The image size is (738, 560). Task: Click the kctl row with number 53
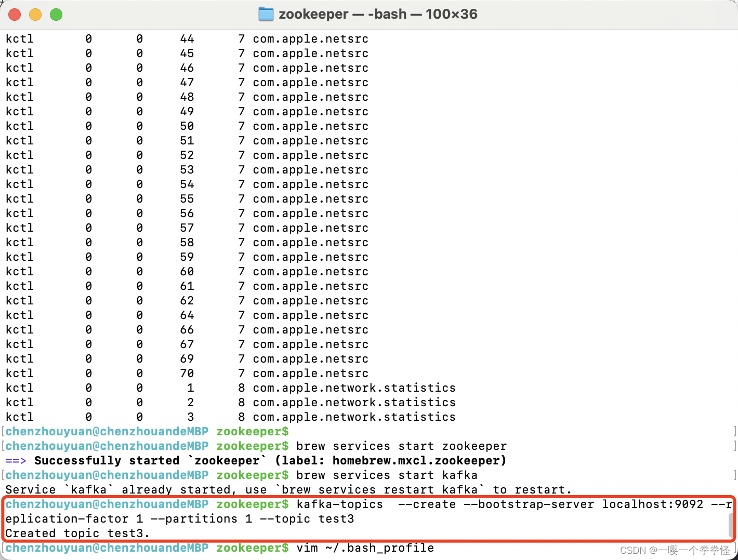(x=187, y=170)
